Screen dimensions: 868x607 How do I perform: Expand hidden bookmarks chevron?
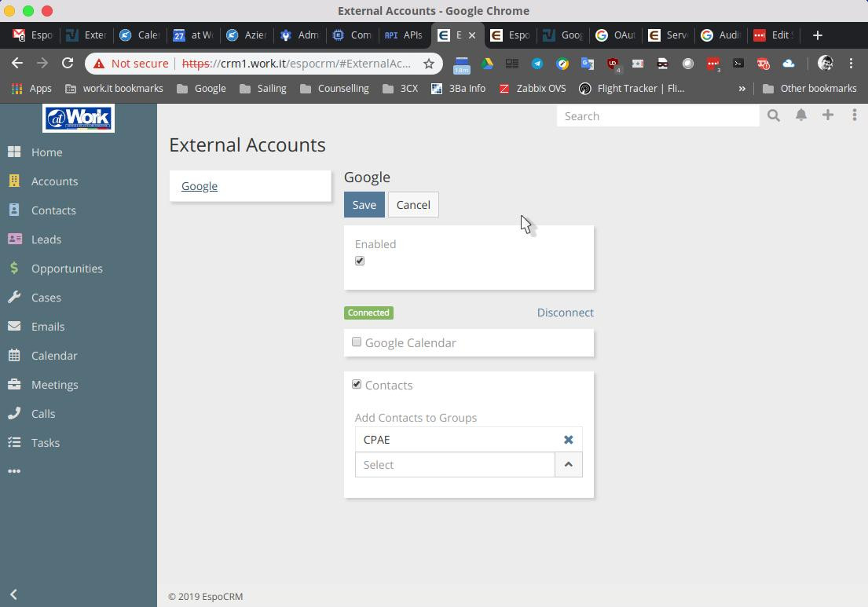[x=742, y=89]
